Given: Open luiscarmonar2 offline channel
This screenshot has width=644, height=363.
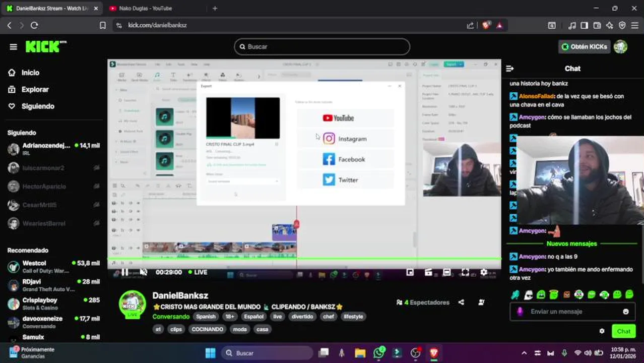Looking at the screenshot, I should 53,168.
